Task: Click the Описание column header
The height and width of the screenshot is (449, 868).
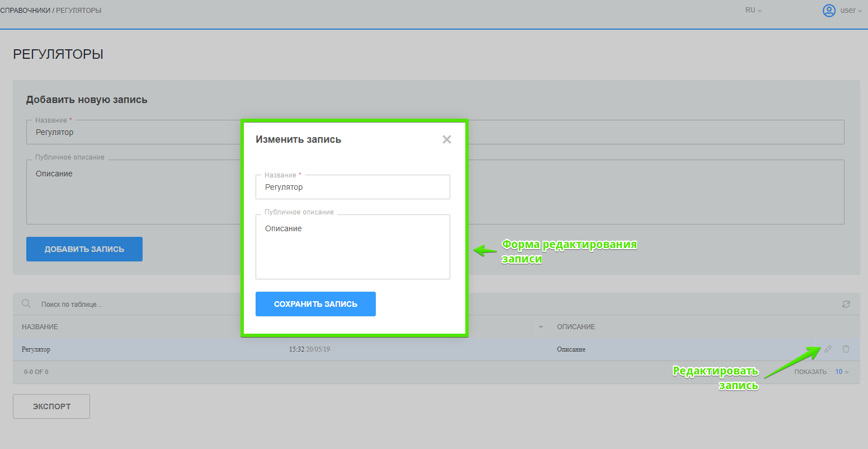Action: 575,327
